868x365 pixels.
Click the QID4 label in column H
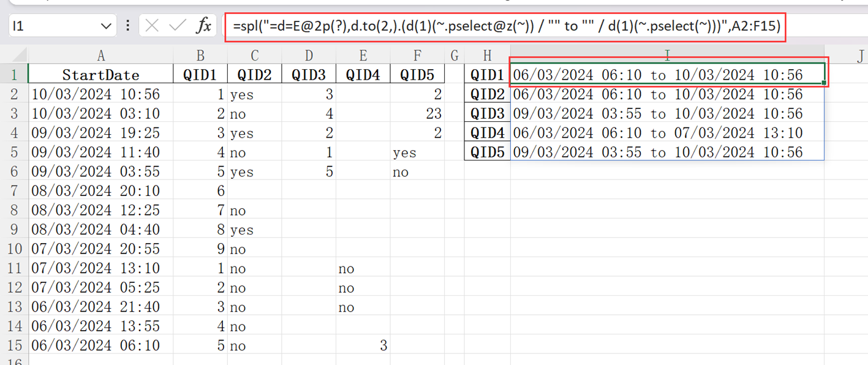(487, 133)
